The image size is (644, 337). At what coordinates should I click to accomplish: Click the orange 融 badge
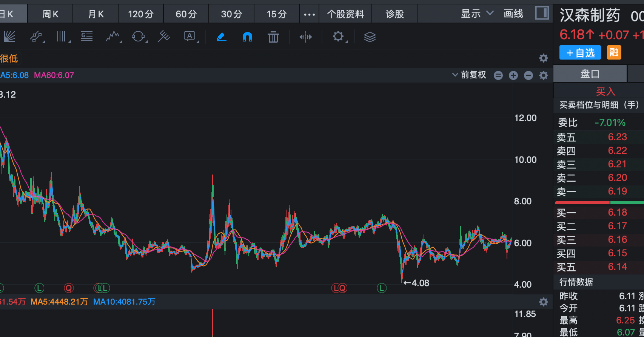(614, 52)
